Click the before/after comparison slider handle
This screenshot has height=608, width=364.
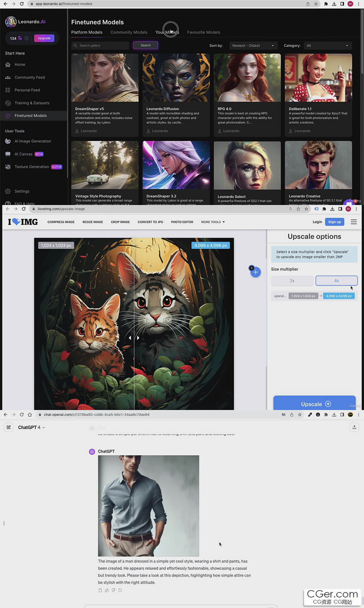coord(134,338)
